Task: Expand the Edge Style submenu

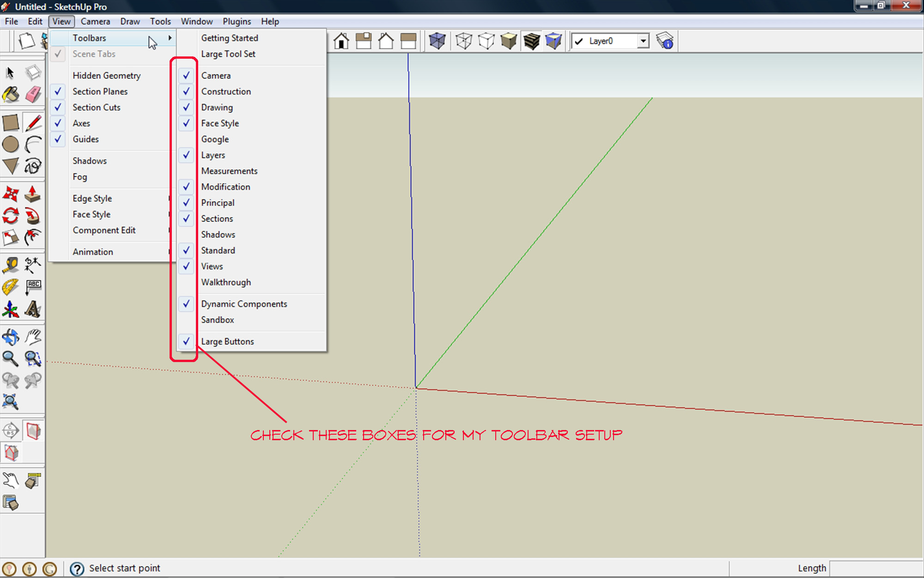Action: (x=92, y=198)
